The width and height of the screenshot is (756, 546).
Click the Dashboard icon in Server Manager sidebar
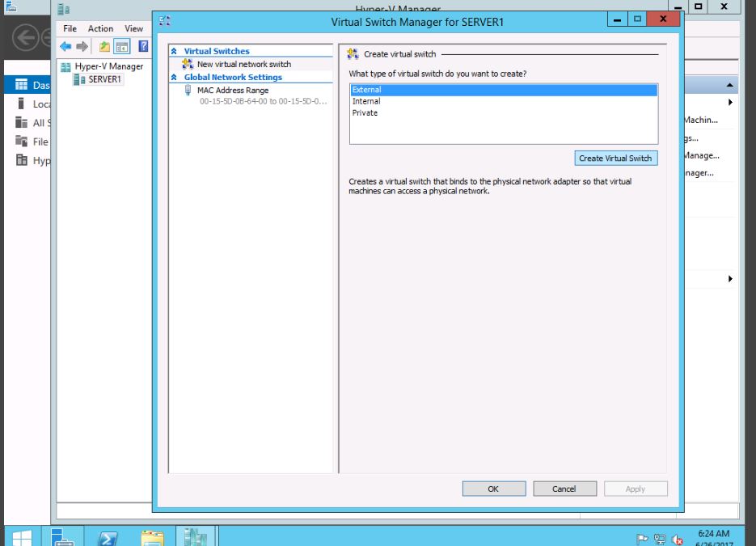[21, 85]
